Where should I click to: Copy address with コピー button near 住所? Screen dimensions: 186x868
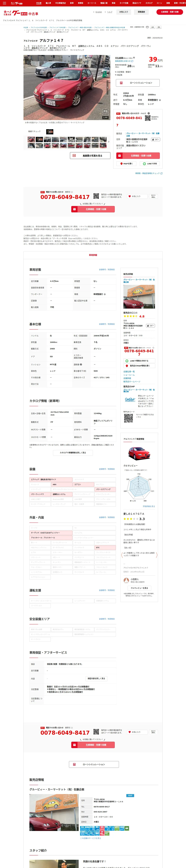coord(155,139)
